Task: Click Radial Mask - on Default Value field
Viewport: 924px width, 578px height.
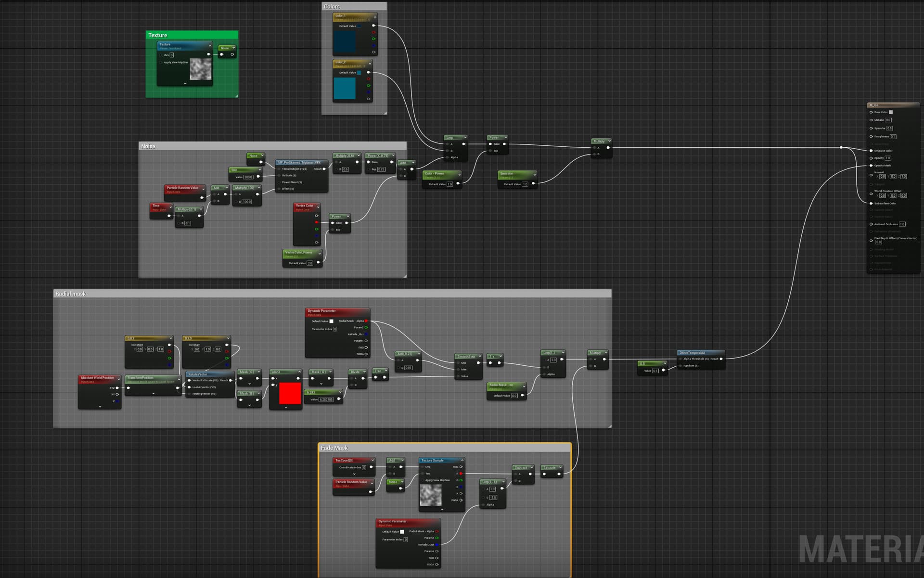Action: (x=514, y=396)
